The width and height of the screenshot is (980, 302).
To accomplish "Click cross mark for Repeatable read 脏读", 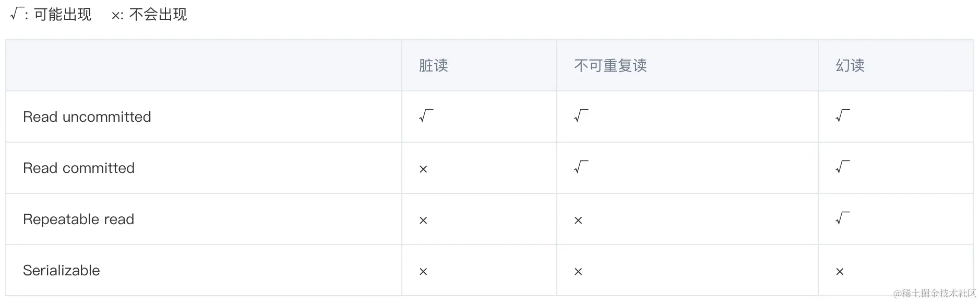I will [x=423, y=220].
